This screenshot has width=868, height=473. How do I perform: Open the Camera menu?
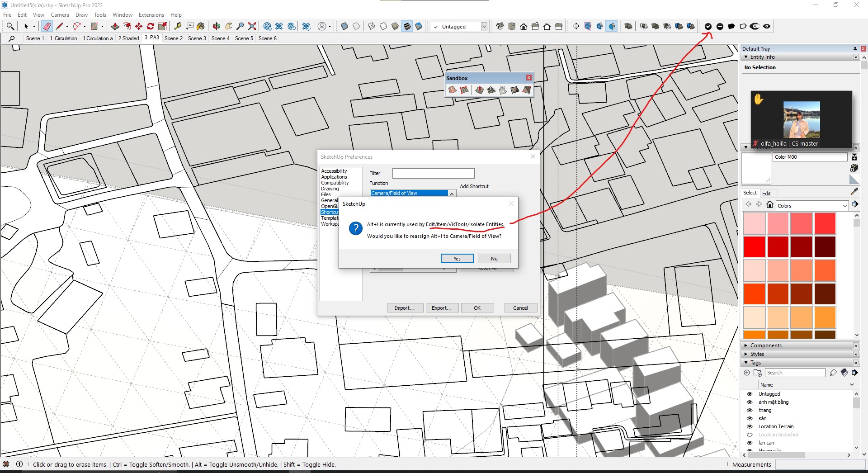click(60, 15)
